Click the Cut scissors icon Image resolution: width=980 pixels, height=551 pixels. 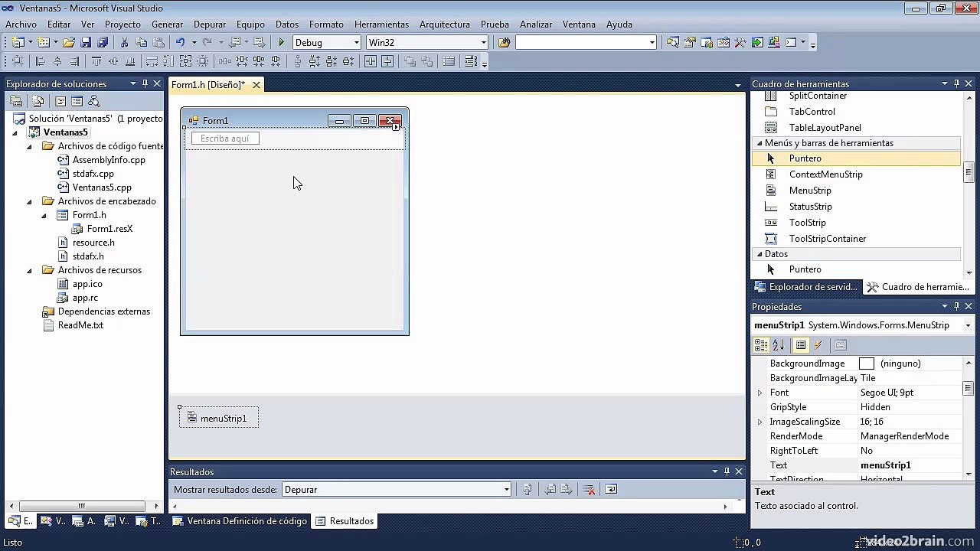coord(124,43)
